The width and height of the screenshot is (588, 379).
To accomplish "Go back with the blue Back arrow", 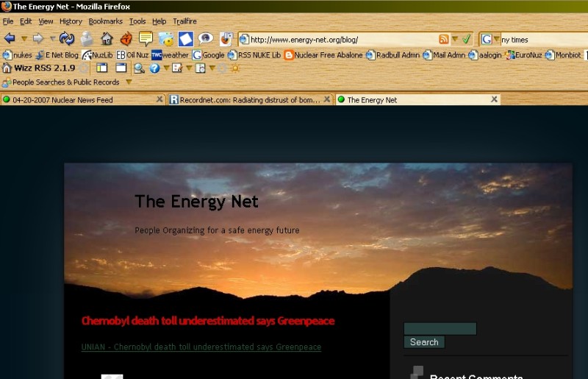I will click(10, 38).
